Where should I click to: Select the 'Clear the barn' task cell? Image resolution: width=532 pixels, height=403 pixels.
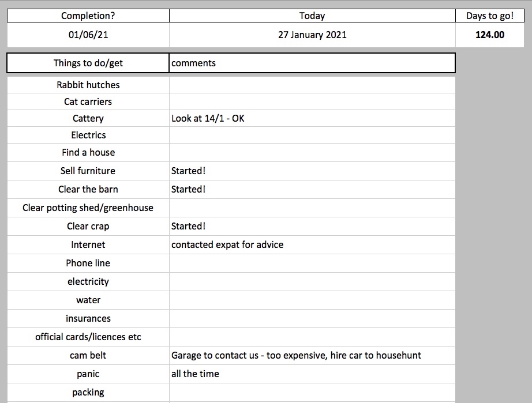point(88,189)
